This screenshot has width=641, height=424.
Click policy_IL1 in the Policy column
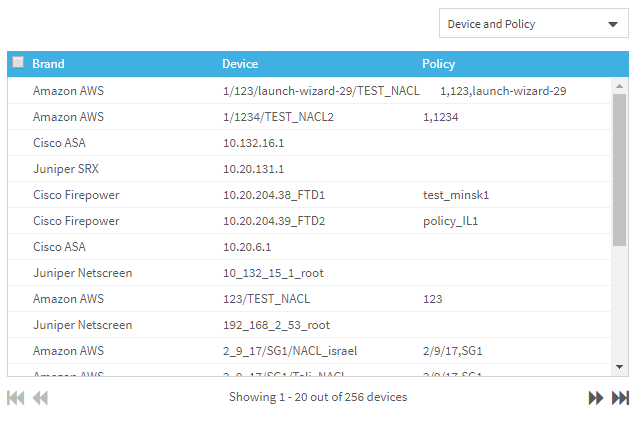coord(450,221)
